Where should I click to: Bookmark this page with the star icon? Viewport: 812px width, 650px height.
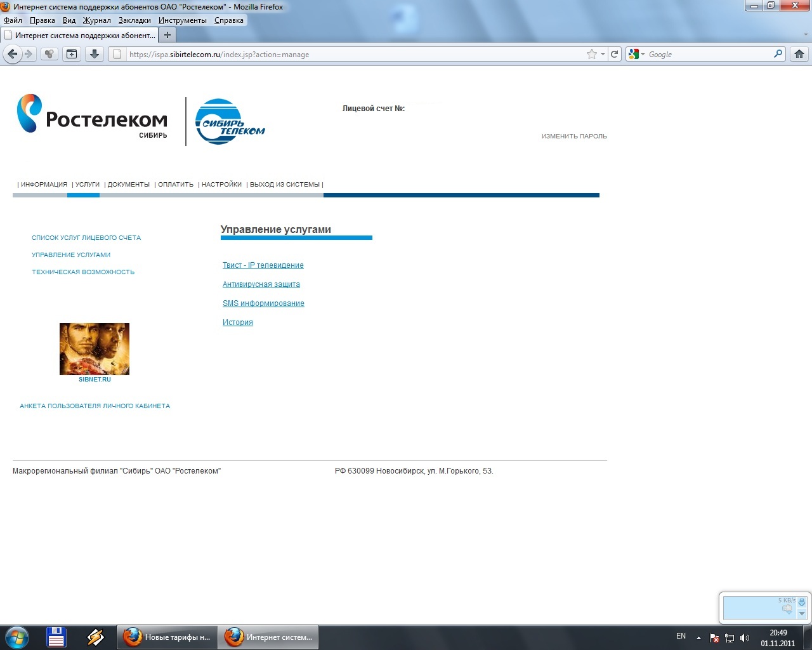[592, 55]
